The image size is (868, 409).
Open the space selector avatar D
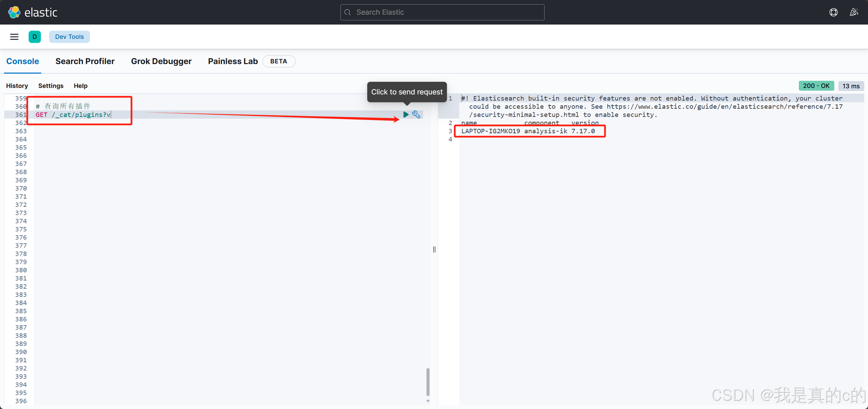(35, 37)
